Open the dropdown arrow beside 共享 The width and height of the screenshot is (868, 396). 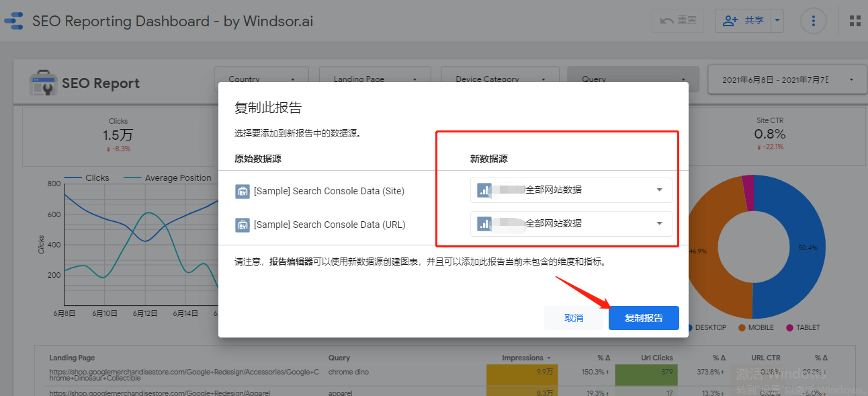click(x=778, y=21)
